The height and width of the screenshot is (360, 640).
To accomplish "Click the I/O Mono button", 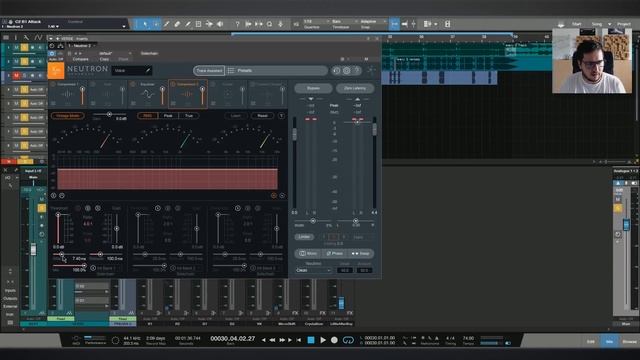I will [308, 253].
